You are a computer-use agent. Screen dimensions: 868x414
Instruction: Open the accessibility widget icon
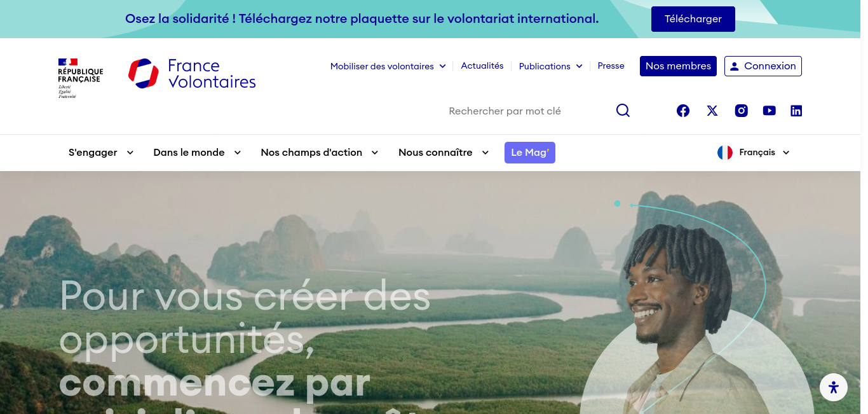pyautogui.click(x=834, y=387)
